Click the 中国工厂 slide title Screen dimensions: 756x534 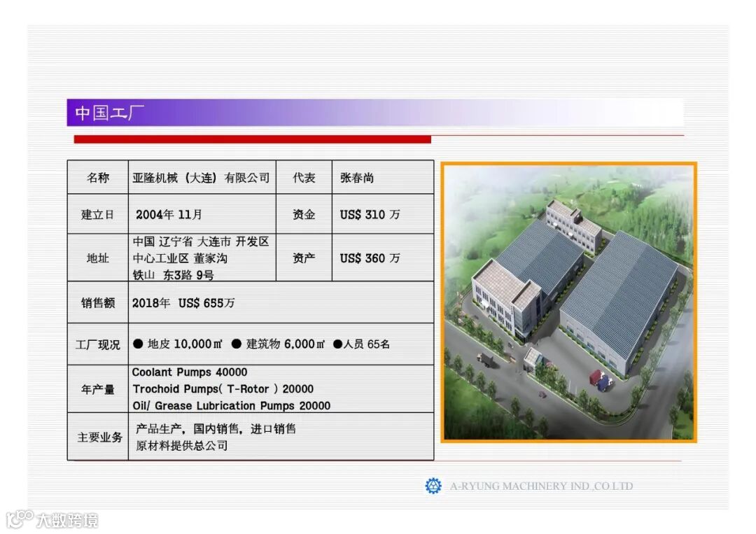(x=109, y=113)
